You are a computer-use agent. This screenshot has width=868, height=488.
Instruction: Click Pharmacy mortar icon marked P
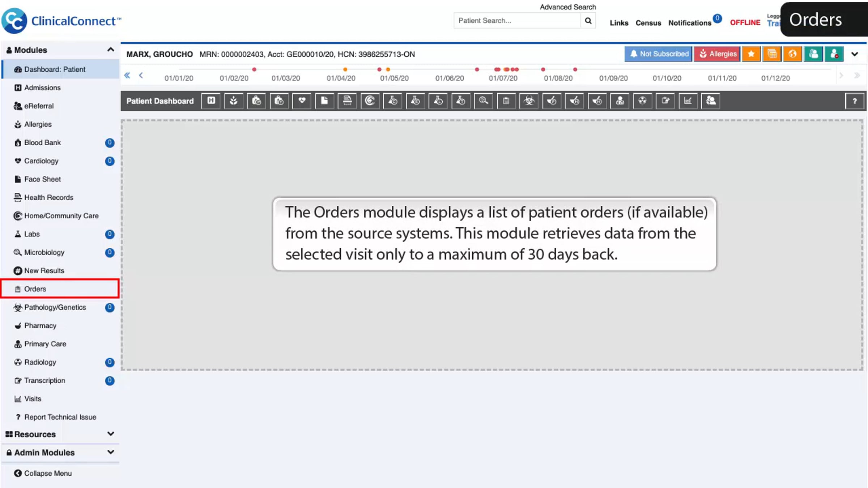(552, 101)
